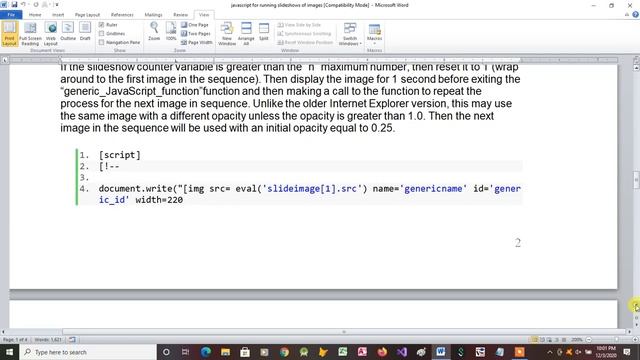
Task: Show One Page zoom
Action: [195, 25]
